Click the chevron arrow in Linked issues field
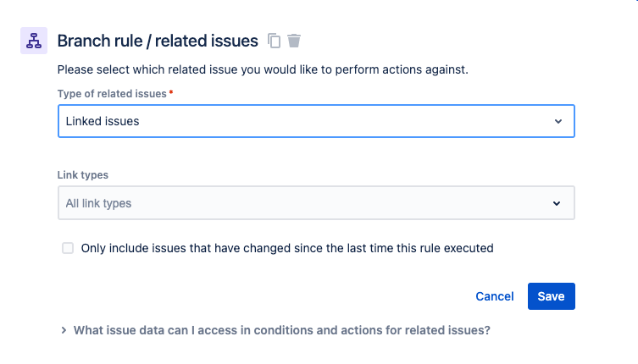 tap(558, 121)
